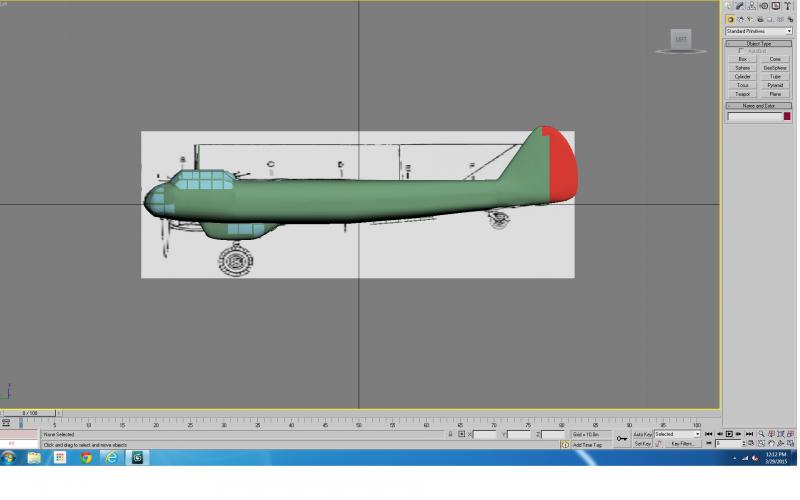Viewport: 800px width, 500px height.
Task: Select the Lights category icon
Action: pyautogui.click(x=750, y=19)
